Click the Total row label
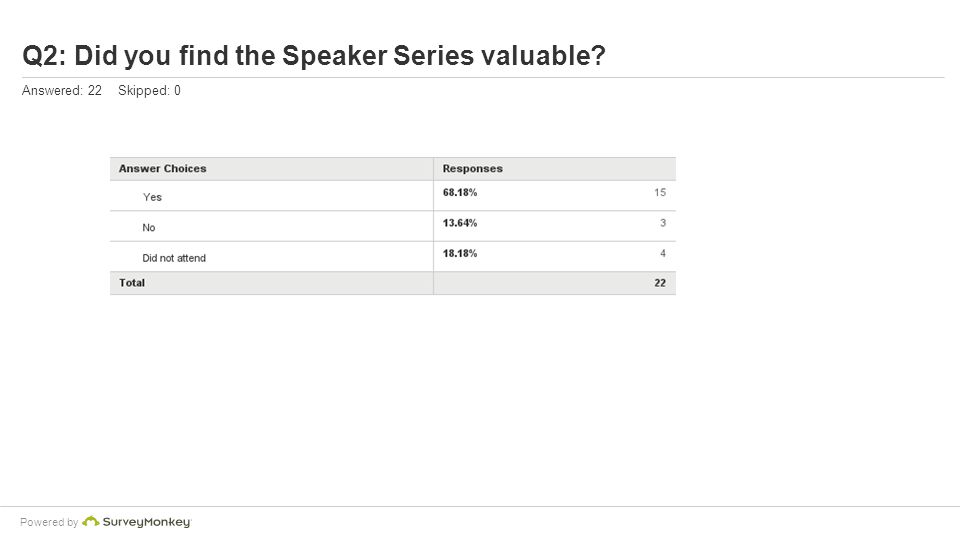 132,283
